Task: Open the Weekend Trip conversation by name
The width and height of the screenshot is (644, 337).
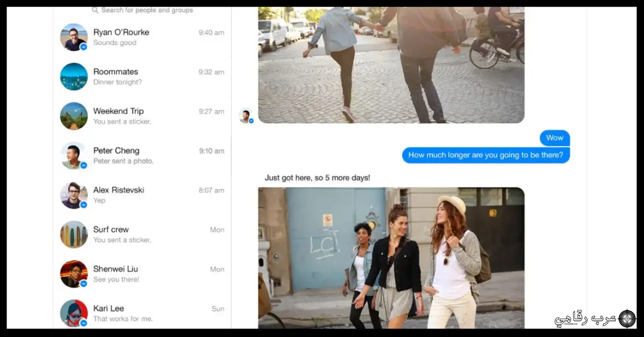Action: 119,111
